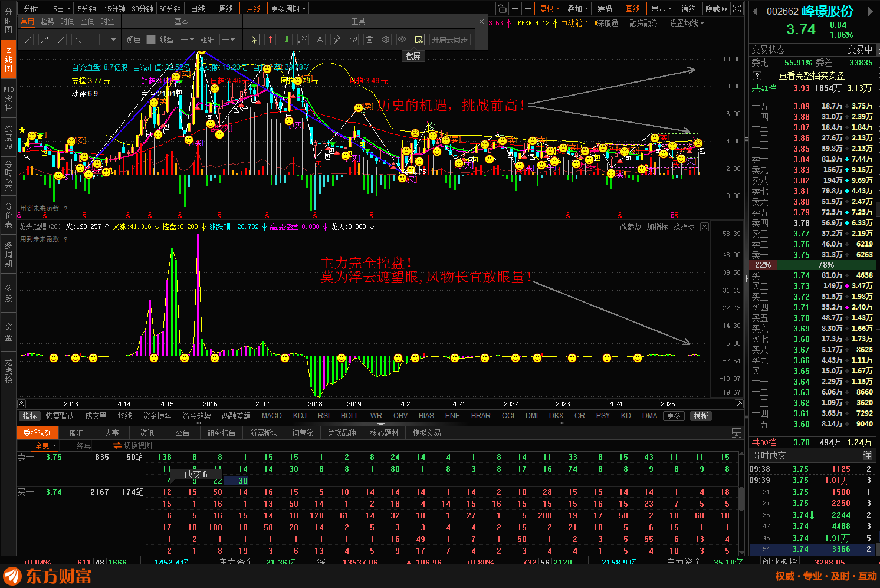Click the gray 颜色 color swatch

151,40
